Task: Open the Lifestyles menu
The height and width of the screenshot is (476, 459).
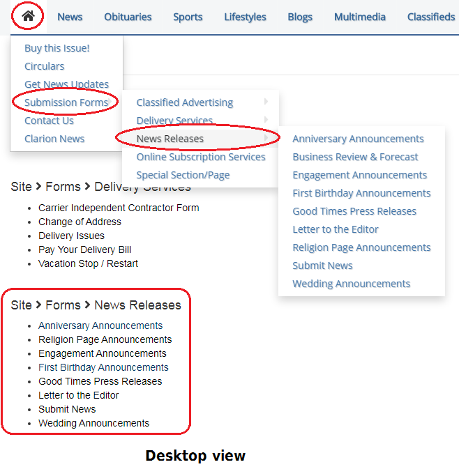Action: 245,17
